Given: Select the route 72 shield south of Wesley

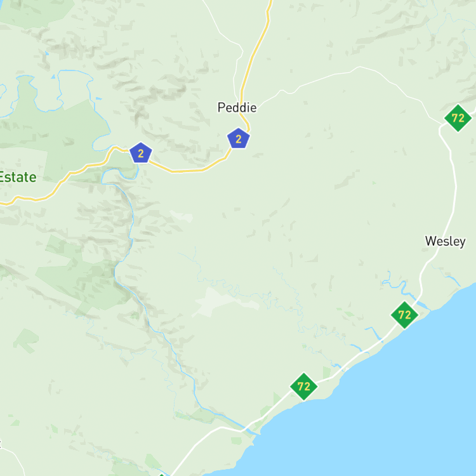Looking at the screenshot, I should (404, 315).
